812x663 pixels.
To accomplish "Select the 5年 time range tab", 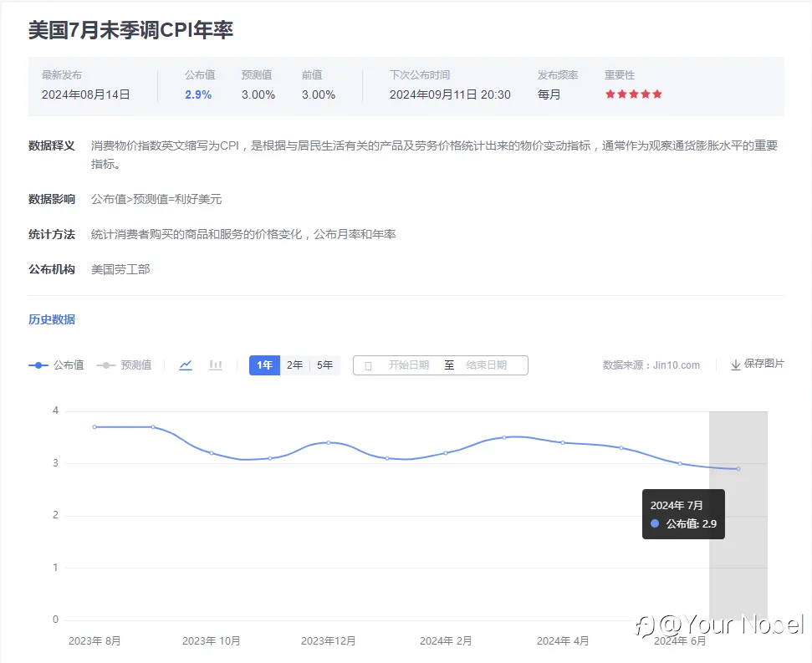I will pos(324,365).
